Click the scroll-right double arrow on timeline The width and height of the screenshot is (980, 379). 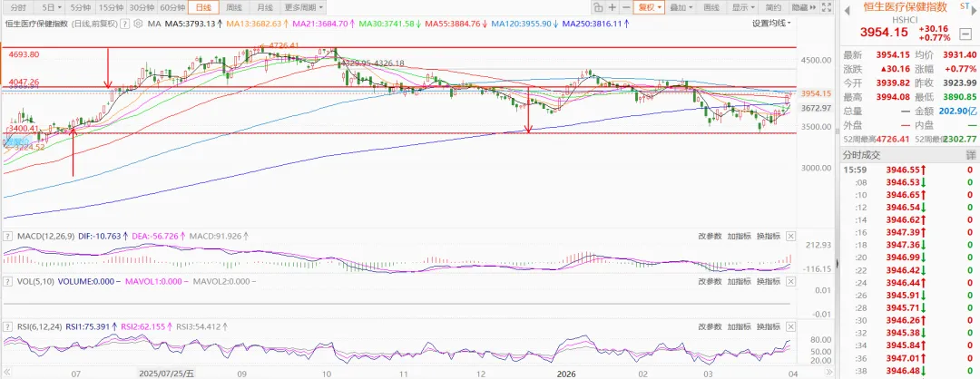pos(830,374)
